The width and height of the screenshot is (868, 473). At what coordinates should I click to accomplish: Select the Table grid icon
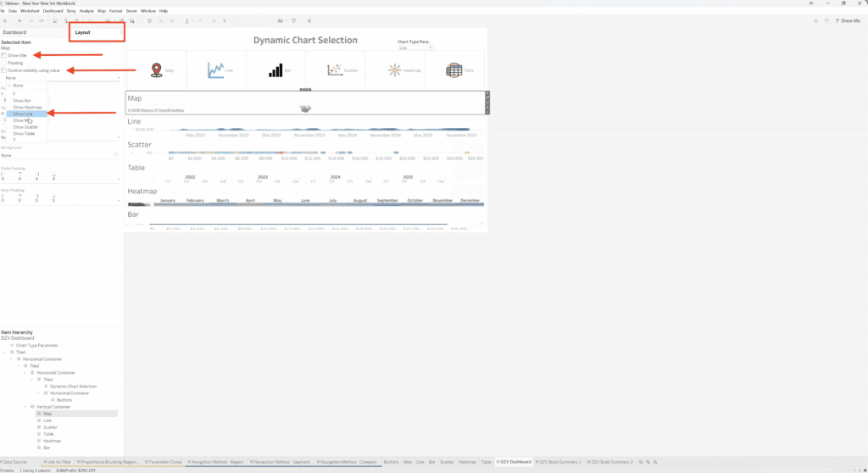click(x=454, y=70)
